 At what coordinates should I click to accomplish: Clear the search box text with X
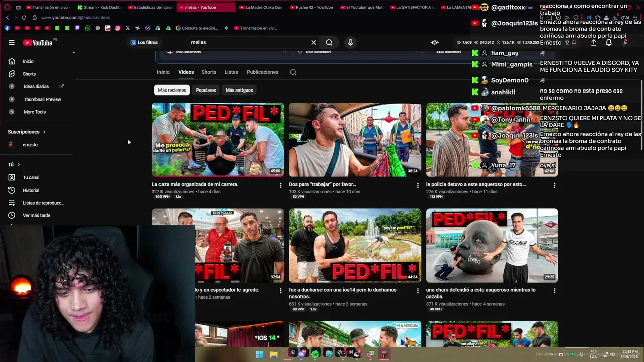click(x=313, y=43)
